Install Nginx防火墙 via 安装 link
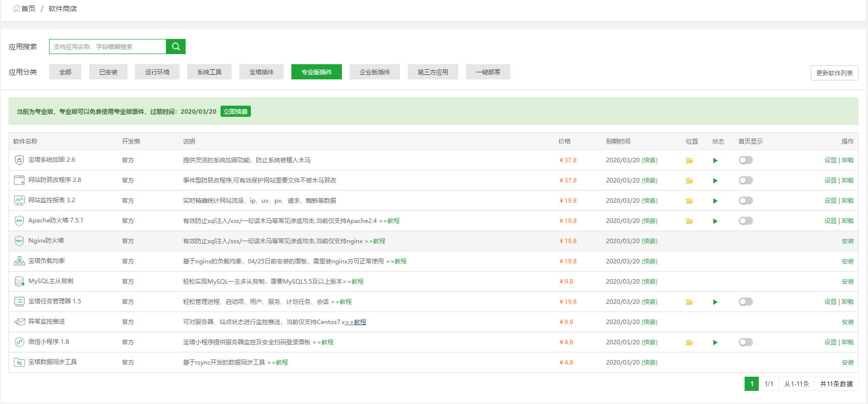 point(847,241)
